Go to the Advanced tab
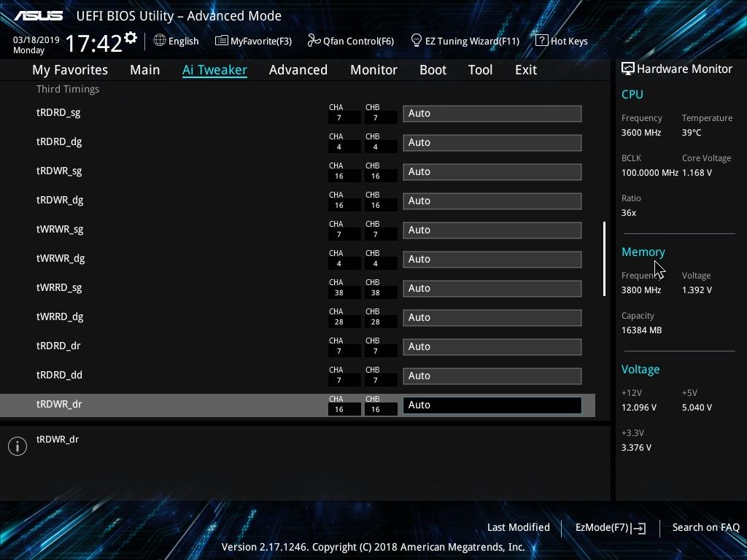The height and width of the screenshot is (560, 747). [298, 69]
